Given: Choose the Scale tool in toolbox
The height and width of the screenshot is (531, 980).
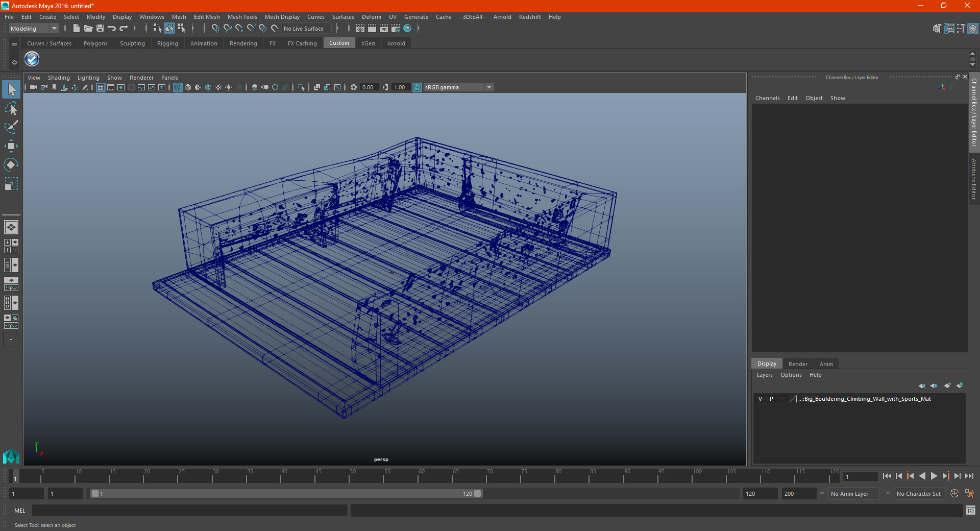Looking at the screenshot, I should click(11, 183).
